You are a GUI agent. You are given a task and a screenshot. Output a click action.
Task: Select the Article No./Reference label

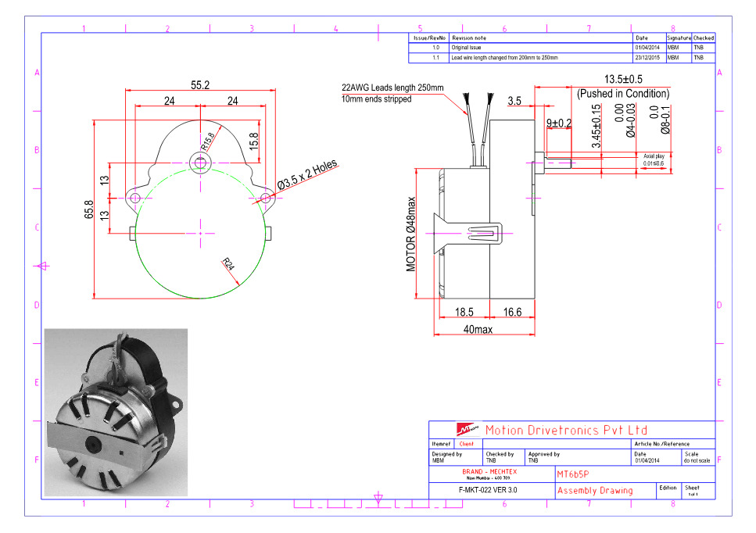tap(662, 444)
